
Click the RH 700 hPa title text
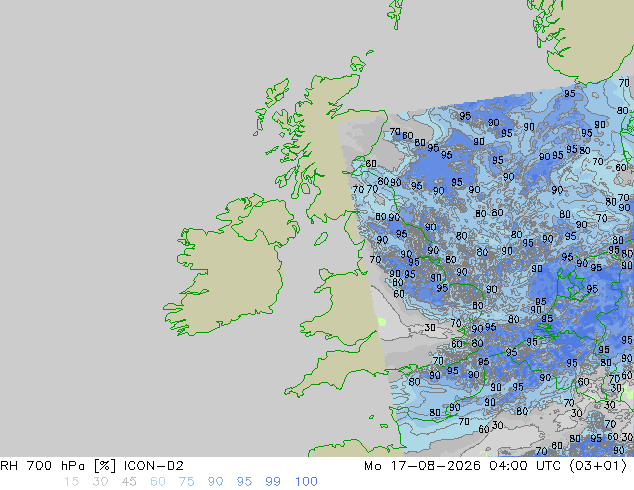pyautogui.click(x=42, y=466)
